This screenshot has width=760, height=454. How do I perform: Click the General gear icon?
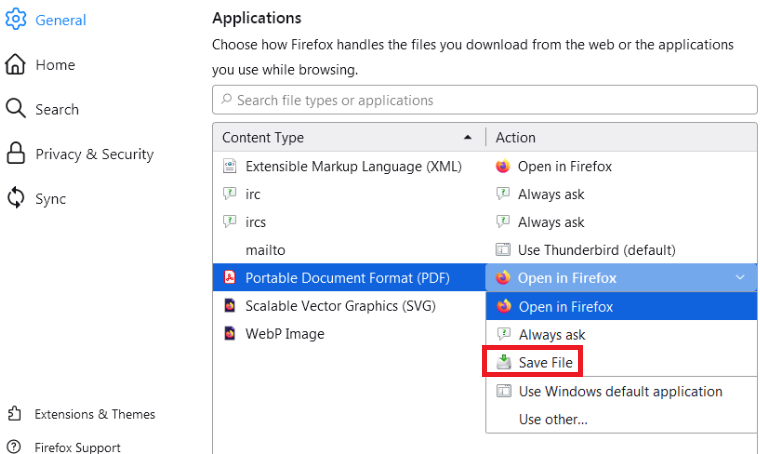click(x=16, y=19)
